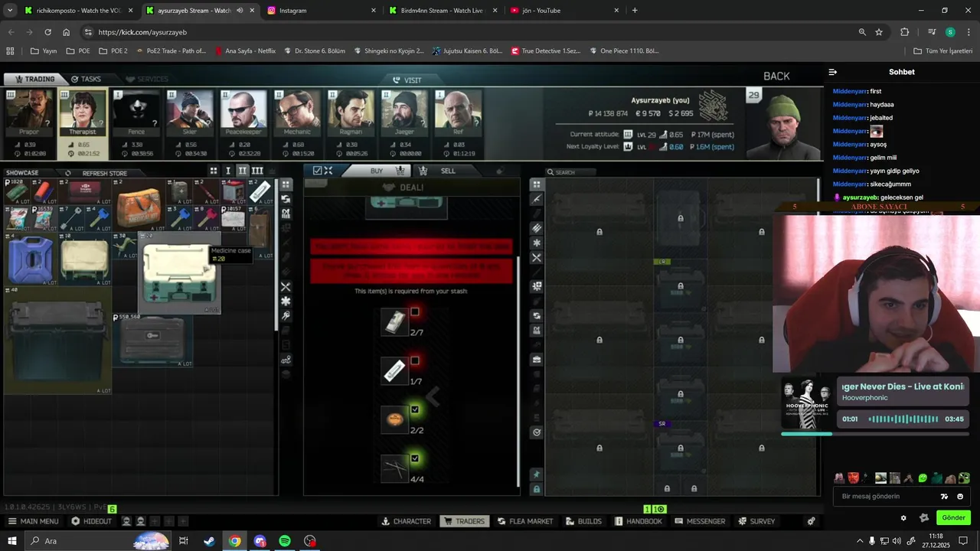
Task: Toggle the stash lock icon in sidebar
Action: [537, 489]
